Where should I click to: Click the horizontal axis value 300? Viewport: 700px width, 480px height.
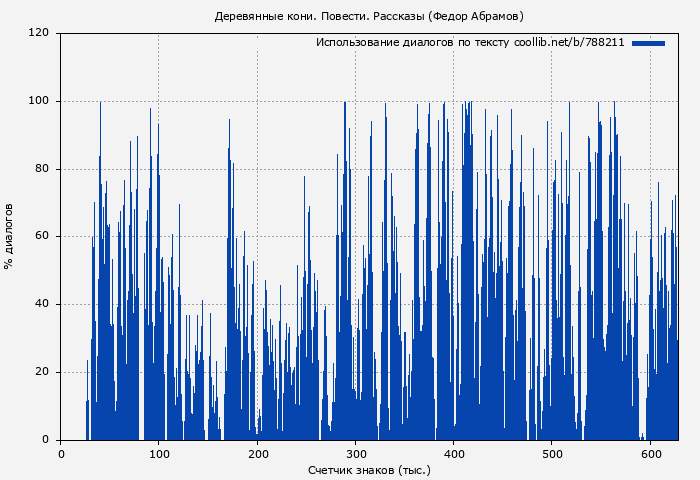tap(355, 453)
